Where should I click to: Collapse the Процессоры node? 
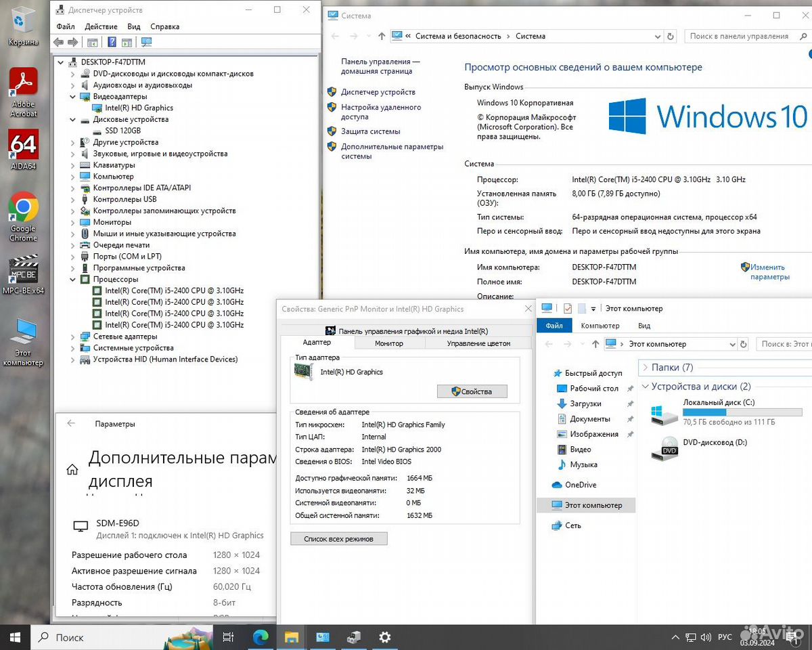click(x=73, y=279)
